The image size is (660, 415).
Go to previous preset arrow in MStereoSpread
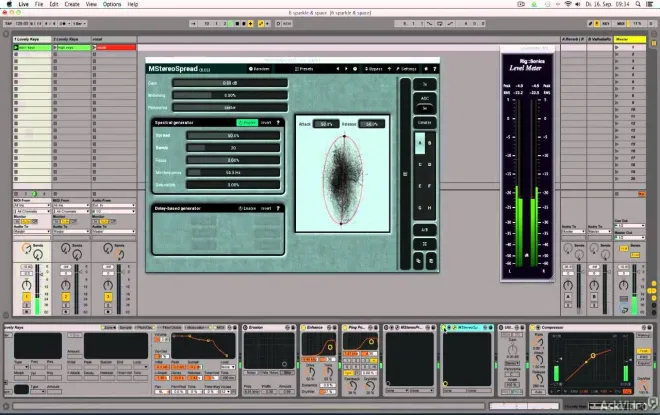click(x=337, y=69)
